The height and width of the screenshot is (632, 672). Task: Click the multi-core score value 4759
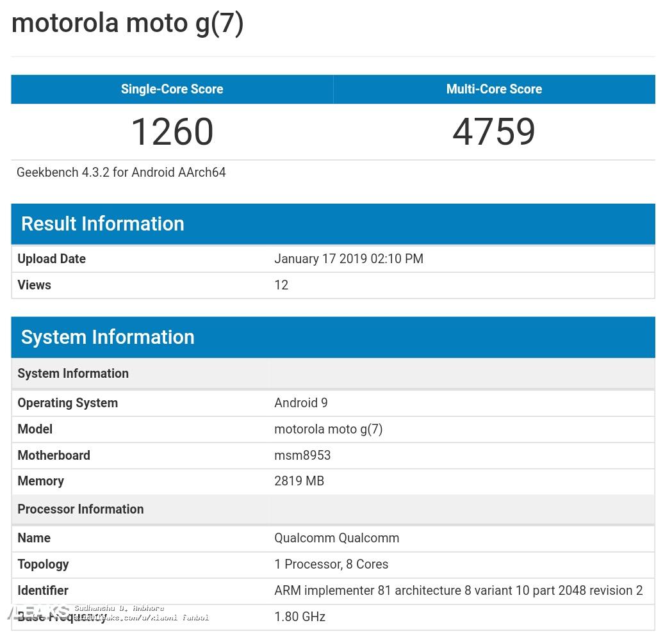494,131
